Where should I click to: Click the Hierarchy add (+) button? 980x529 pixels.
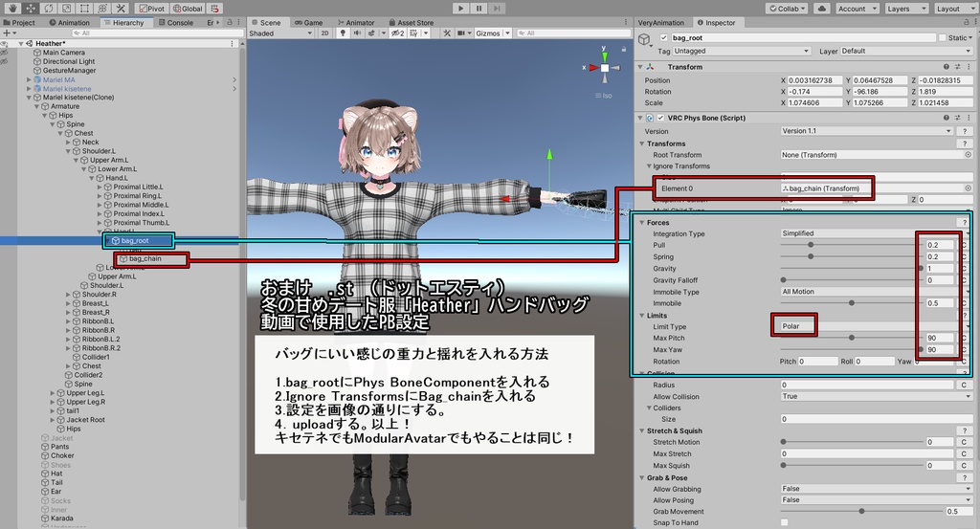(x=7, y=33)
